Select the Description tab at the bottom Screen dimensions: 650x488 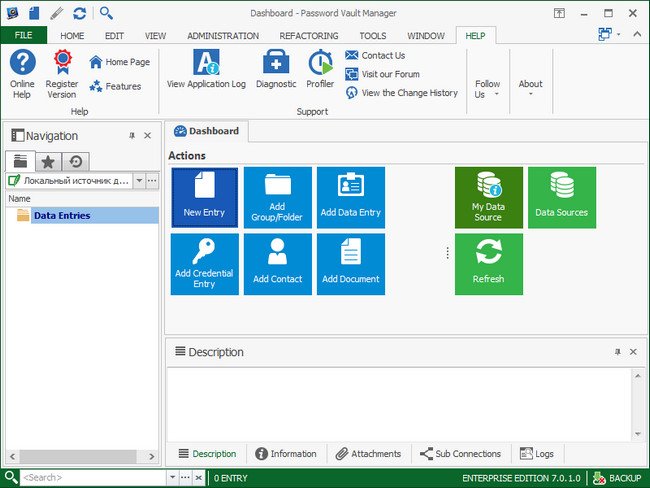click(x=207, y=454)
